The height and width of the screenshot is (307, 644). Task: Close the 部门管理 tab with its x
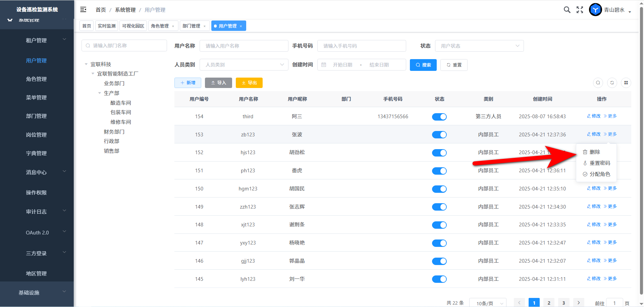[205, 26]
